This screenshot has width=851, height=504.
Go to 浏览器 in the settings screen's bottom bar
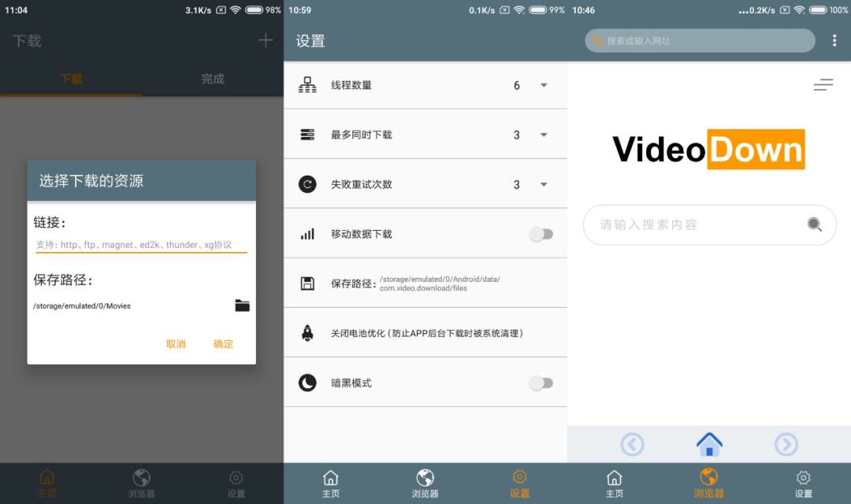tap(425, 484)
